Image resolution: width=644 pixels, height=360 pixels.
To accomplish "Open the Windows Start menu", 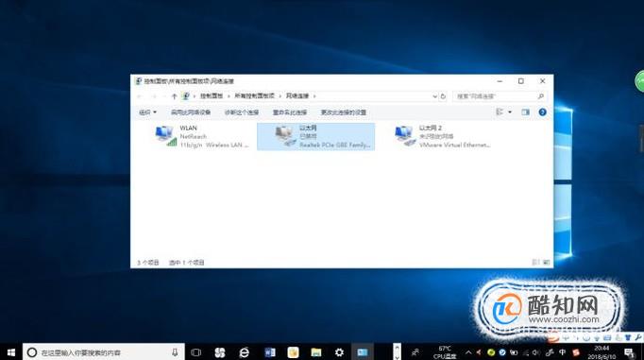I will (x=11, y=352).
